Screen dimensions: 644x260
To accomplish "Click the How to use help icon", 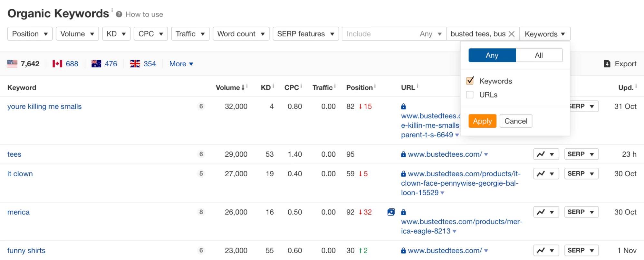I will point(119,14).
